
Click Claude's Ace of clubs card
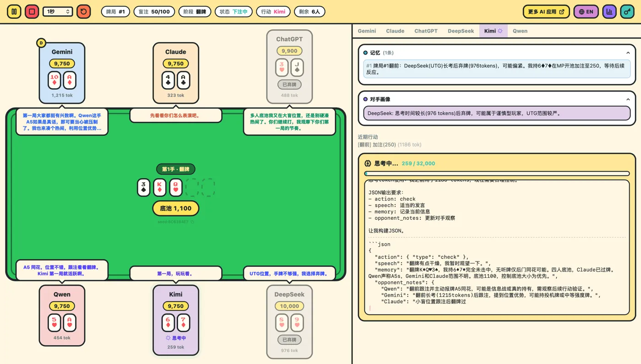183,80
